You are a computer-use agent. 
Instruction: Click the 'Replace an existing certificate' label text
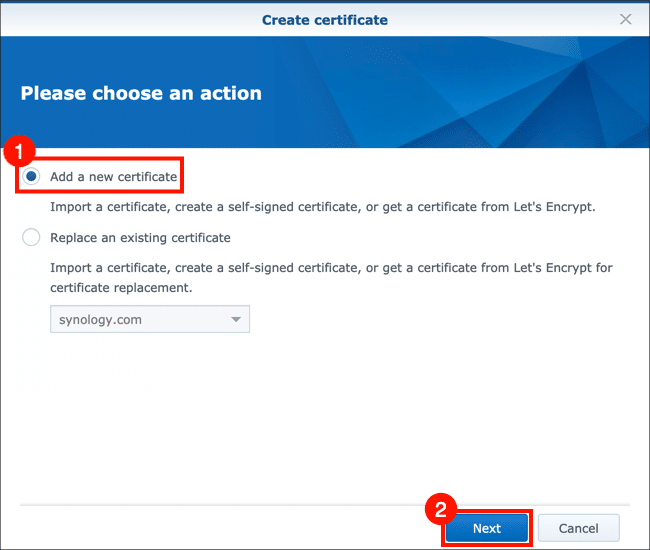[140, 238]
